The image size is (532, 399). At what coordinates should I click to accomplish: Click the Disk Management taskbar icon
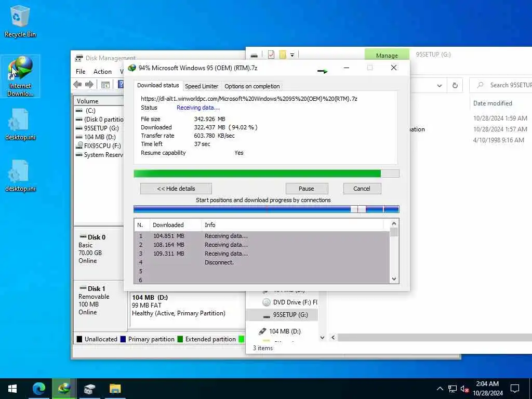point(89,389)
